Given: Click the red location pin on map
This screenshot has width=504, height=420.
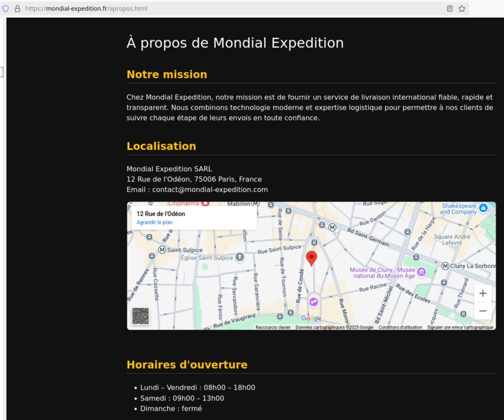Looking at the screenshot, I should coord(311,258).
